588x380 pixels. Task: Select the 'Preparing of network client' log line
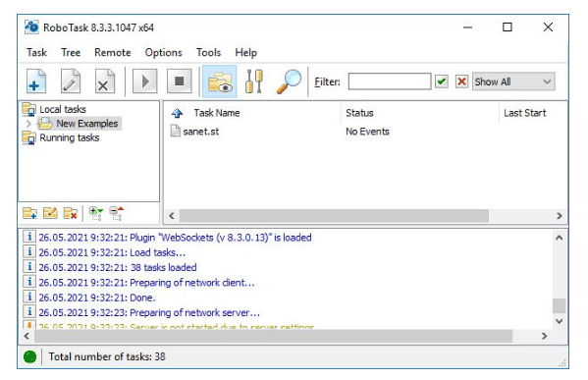point(146,283)
